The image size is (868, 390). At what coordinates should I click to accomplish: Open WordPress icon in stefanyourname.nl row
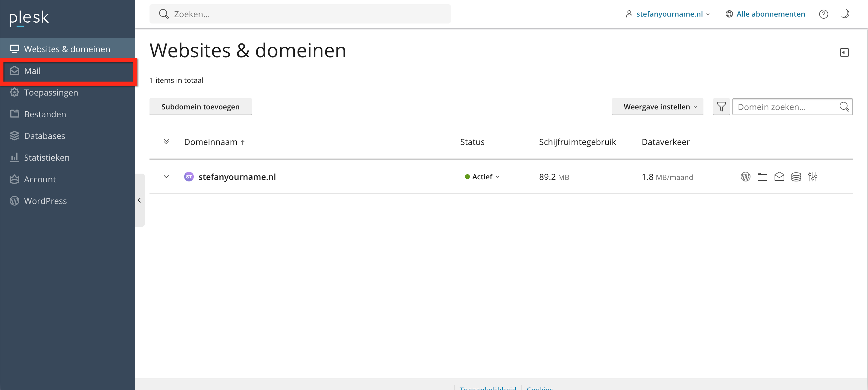(745, 177)
